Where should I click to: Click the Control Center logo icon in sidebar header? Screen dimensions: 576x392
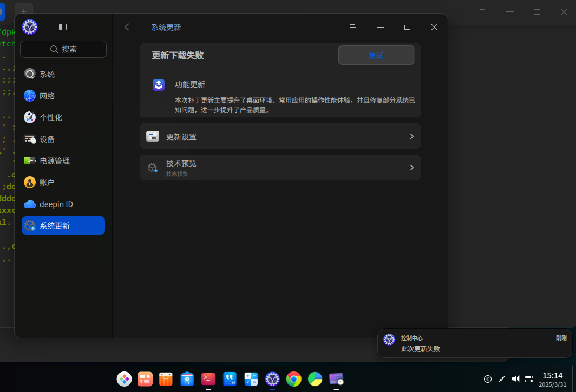click(30, 27)
